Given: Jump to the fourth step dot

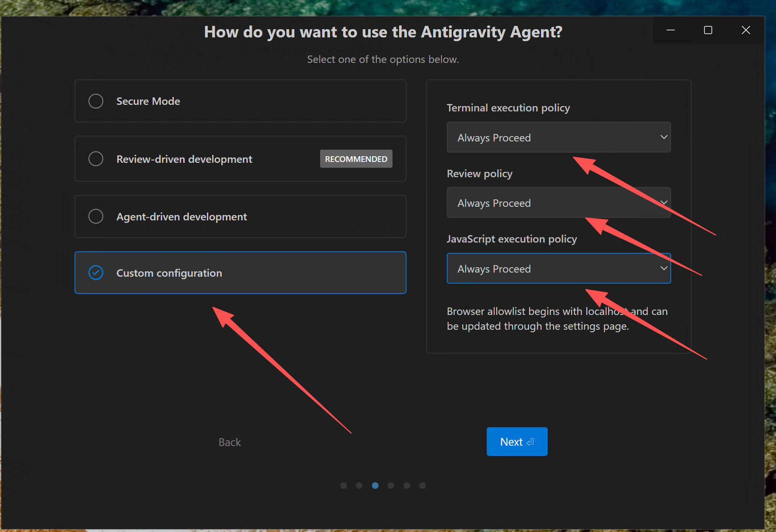Looking at the screenshot, I should pos(391,486).
